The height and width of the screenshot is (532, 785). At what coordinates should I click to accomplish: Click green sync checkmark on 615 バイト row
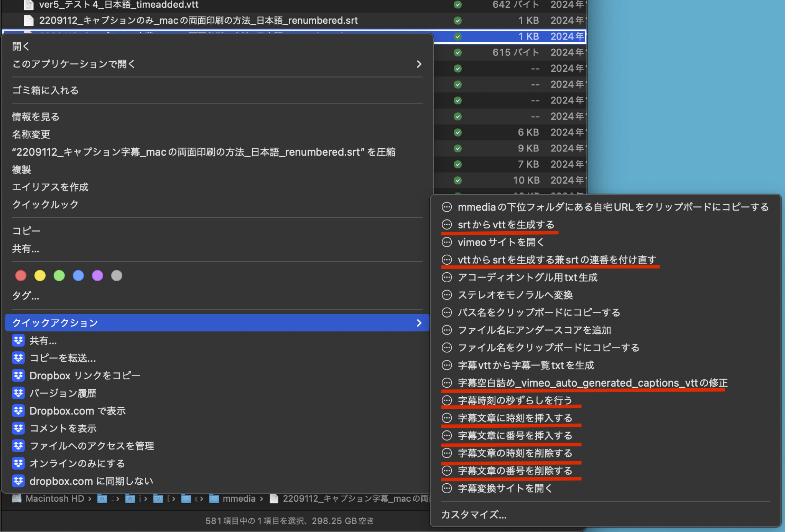458,53
